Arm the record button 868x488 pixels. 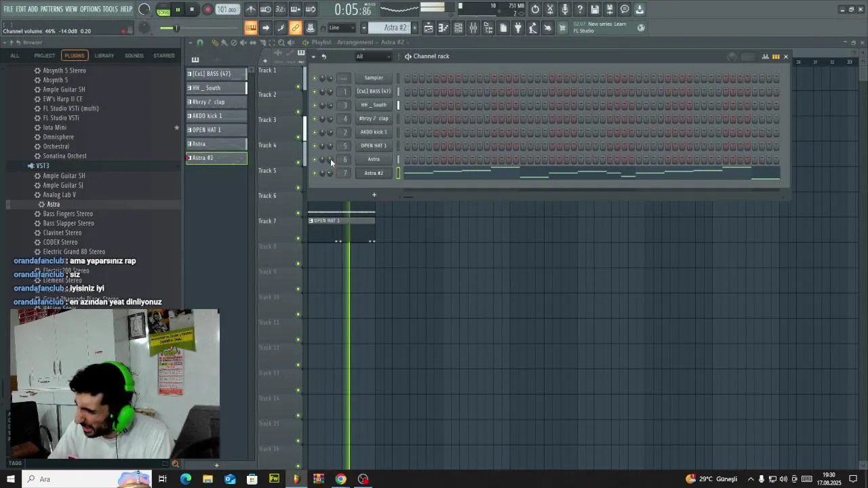click(208, 9)
